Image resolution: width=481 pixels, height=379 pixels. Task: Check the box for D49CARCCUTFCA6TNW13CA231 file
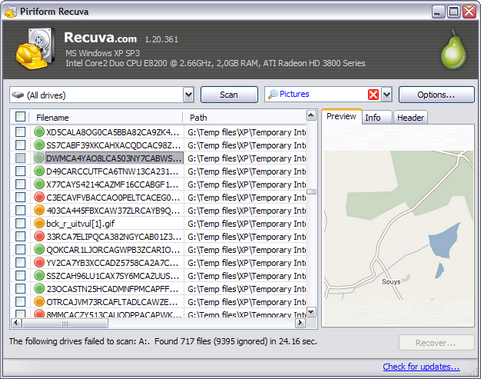point(20,171)
